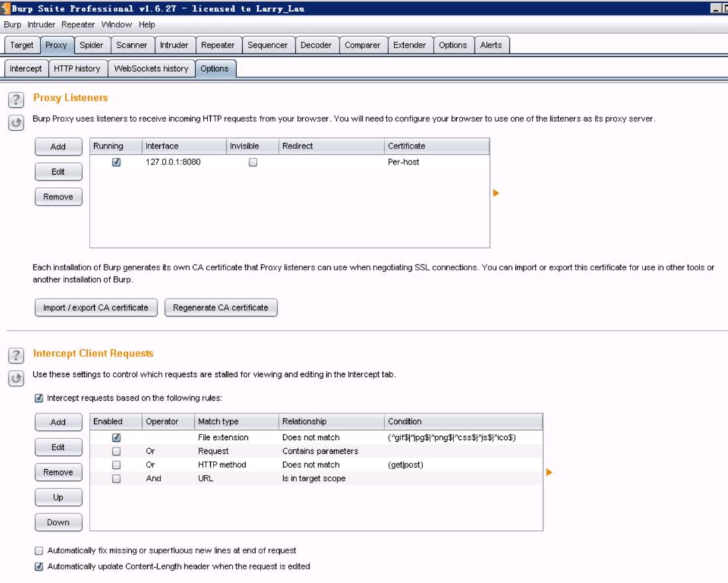This screenshot has height=583, width=728.
Task: Open the Intruder menu in menu bar
Action: pos(41,25)
